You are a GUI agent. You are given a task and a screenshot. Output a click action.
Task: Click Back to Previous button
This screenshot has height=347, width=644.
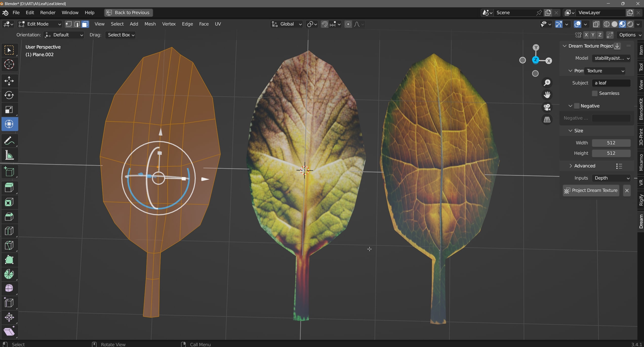[x=128, y=13]
